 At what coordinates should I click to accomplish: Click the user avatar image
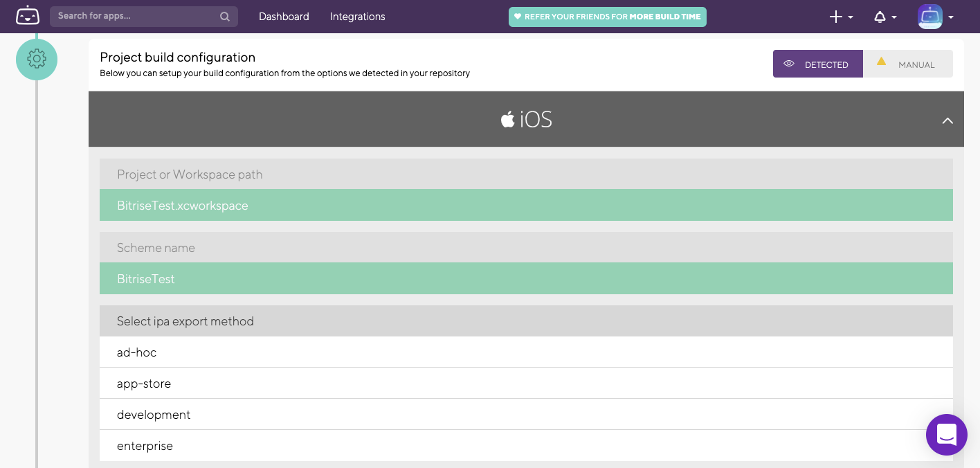coord(930,17)
